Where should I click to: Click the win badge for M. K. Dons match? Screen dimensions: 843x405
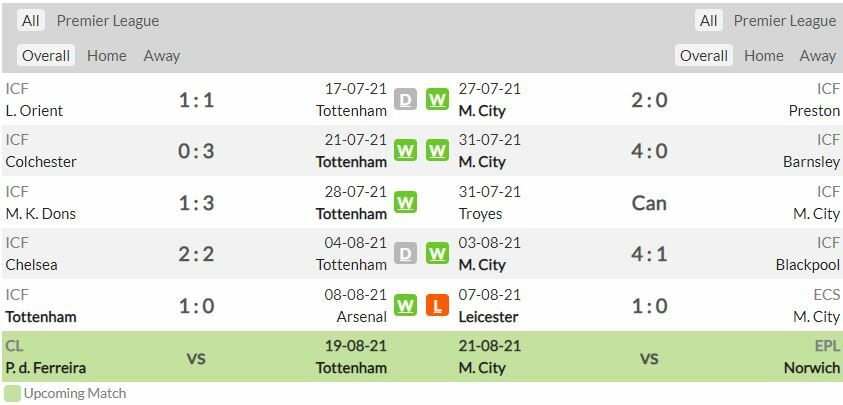click(405, 203)
